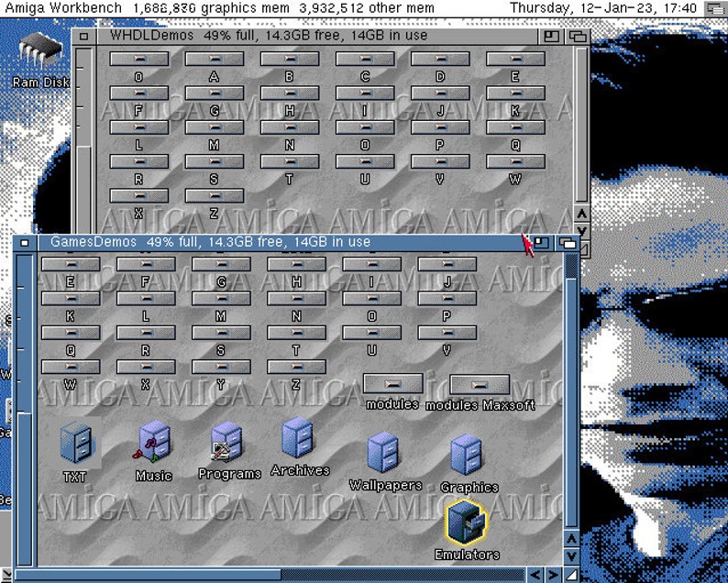Viewport: 728px width, 583px height.
Task: Click GamesDemos scroll left arrow
Action: [x=535, y=575]
